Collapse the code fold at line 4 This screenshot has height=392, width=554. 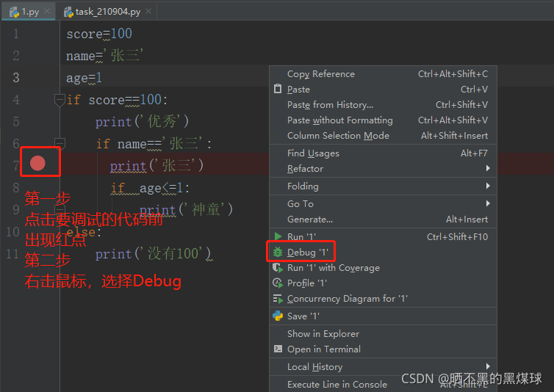(60, 100)
